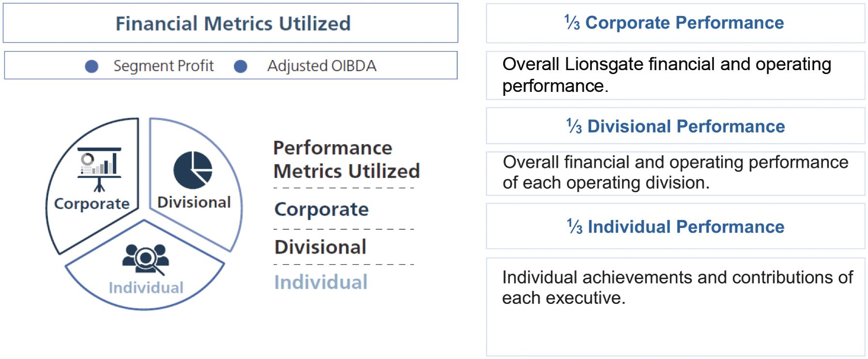Image resolution: width=868 pixels, height=359 pixels.
Task: Choose Divisional in the metrics list
Action: [x=320, y=247]
